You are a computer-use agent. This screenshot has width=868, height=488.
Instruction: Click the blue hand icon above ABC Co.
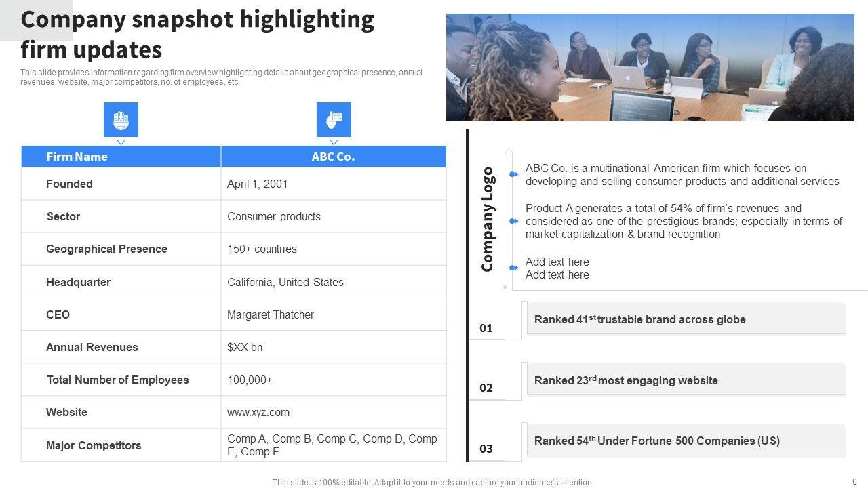(x=334, y=120)
